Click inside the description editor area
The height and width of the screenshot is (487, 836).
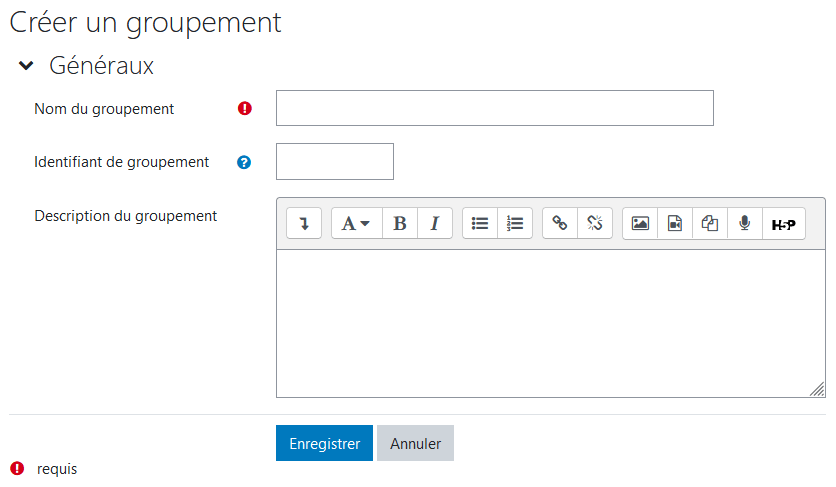point(550,322)
